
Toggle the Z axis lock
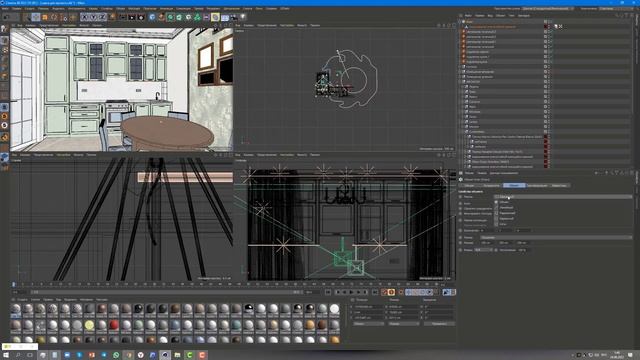click(102, 17)
